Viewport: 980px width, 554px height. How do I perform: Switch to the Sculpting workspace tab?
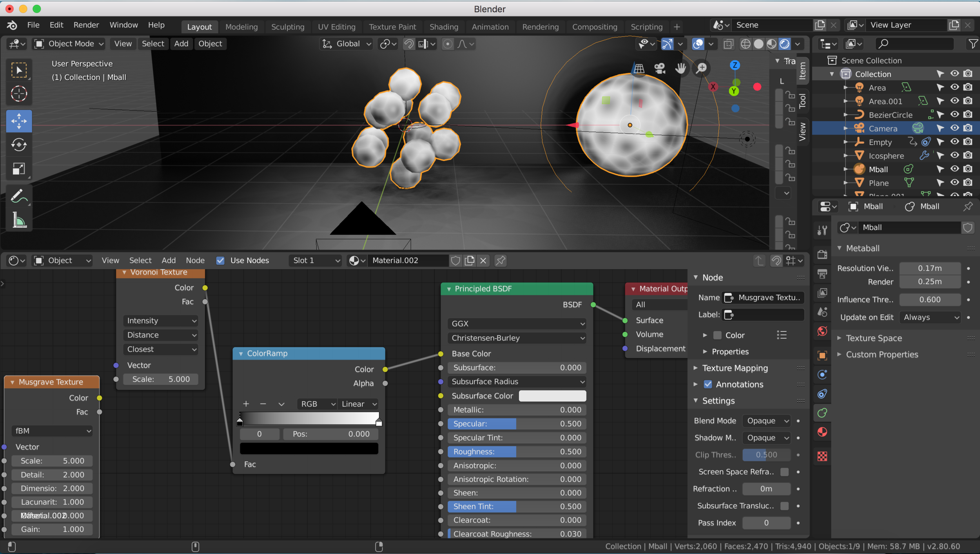pyautogui.click(x=288, y=27)
